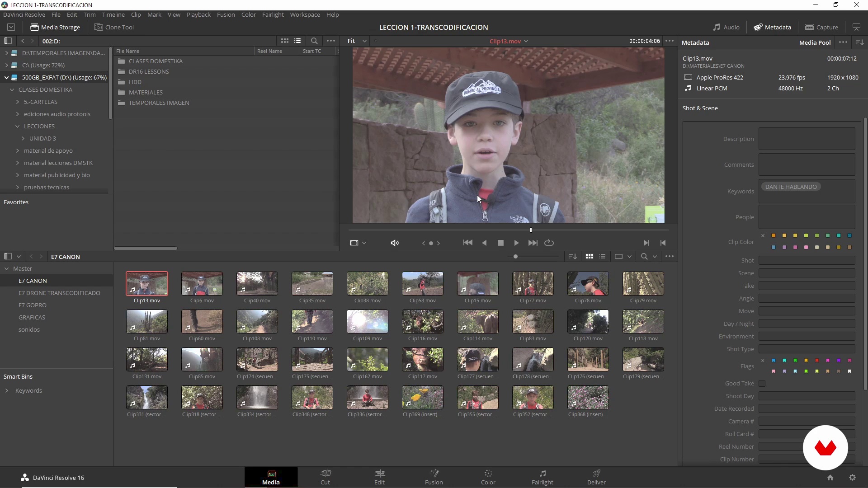Click the viewer jog scrub bar playhead
Image resolution: width=868 pixels, height=488 pixels.
tap(531, 230)
